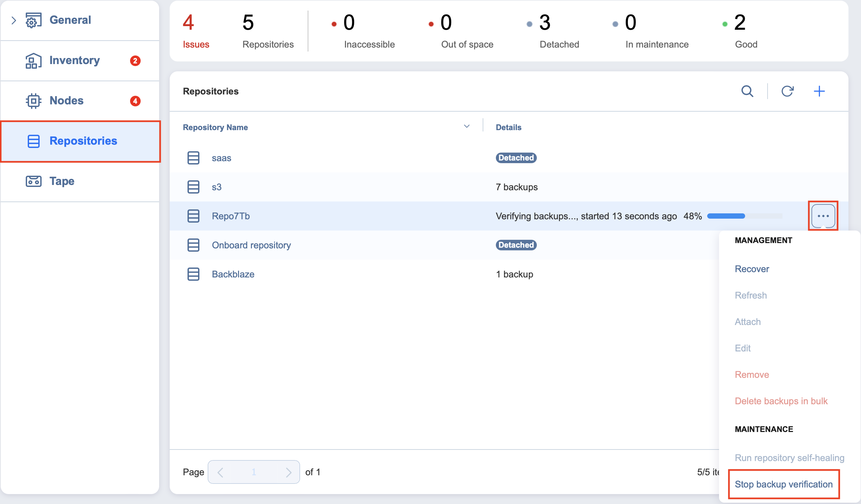Image resolution: width=861 pixels, height=504 pixels.
Task: Click the saas repository icon
Action: (x=193, y=158)
